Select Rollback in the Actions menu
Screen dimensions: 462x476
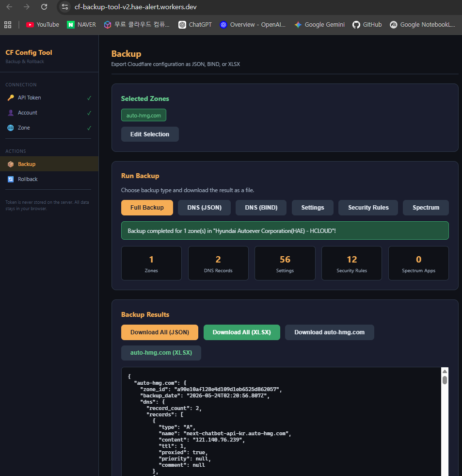click(49, 179)
